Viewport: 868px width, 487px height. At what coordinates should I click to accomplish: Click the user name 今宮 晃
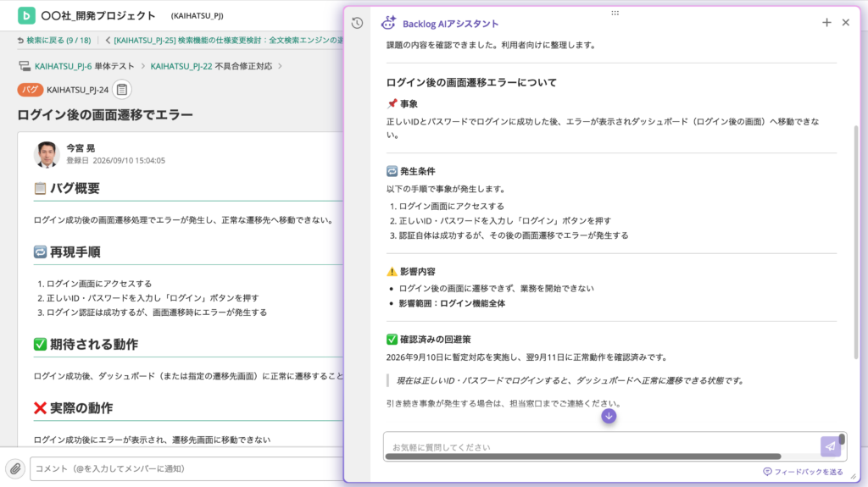pos(81,147)
